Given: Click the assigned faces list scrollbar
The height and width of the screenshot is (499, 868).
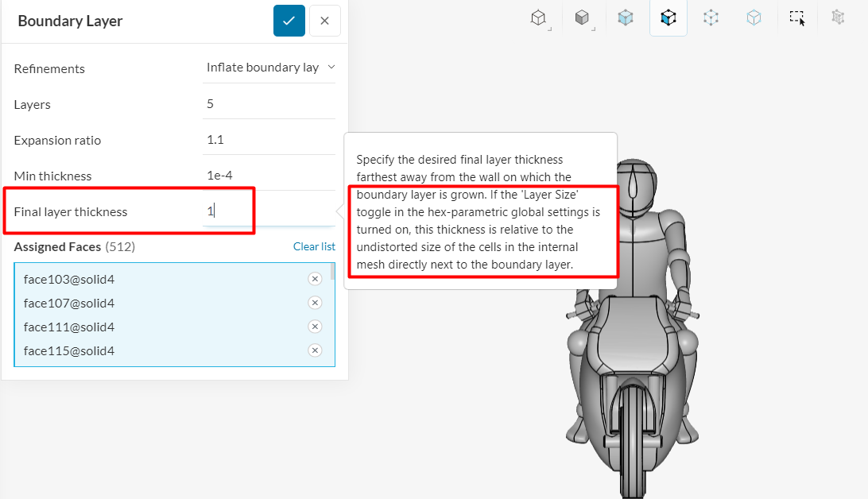Looking at the screenshot, I should [x=332, y=272].
